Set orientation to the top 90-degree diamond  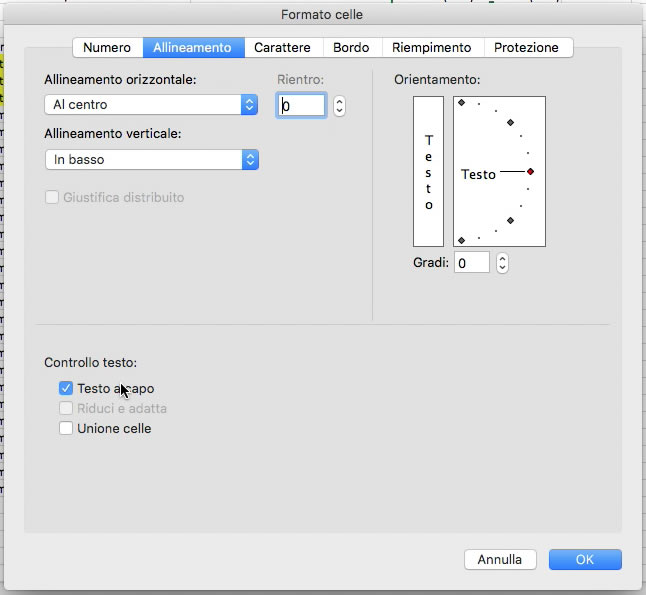(461, 103)
